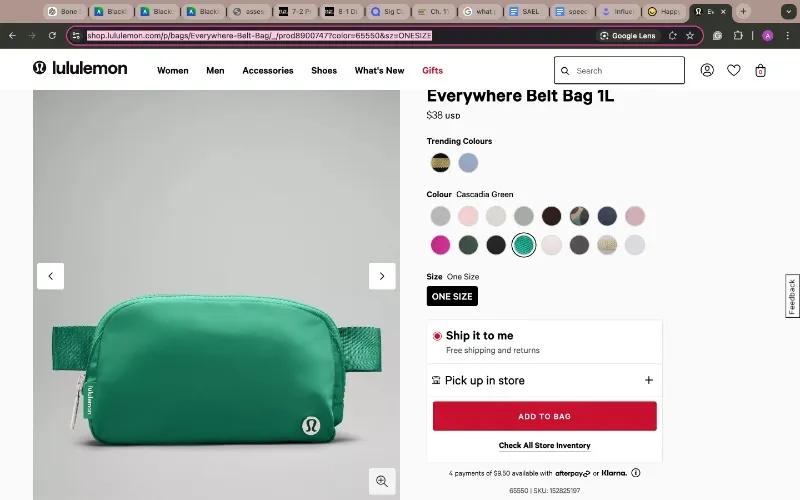
Task: Open the Chrome profile avatar
Action: pos(767,36)
